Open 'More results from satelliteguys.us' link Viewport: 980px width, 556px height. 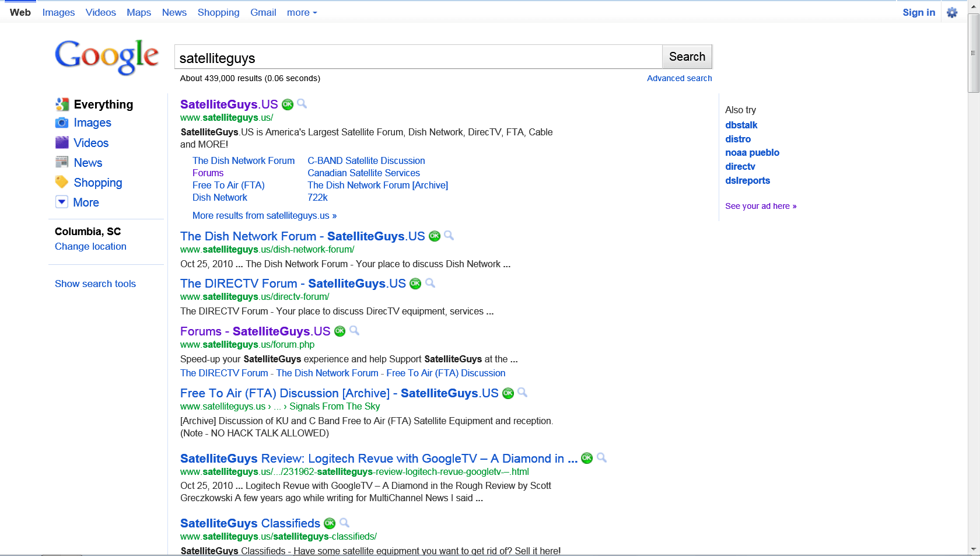(264, 215)
